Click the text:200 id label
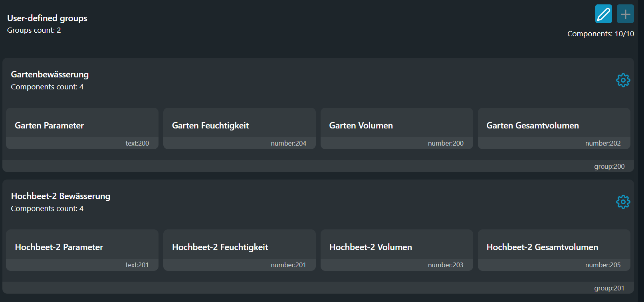The image size is (644, 302). 137,143
